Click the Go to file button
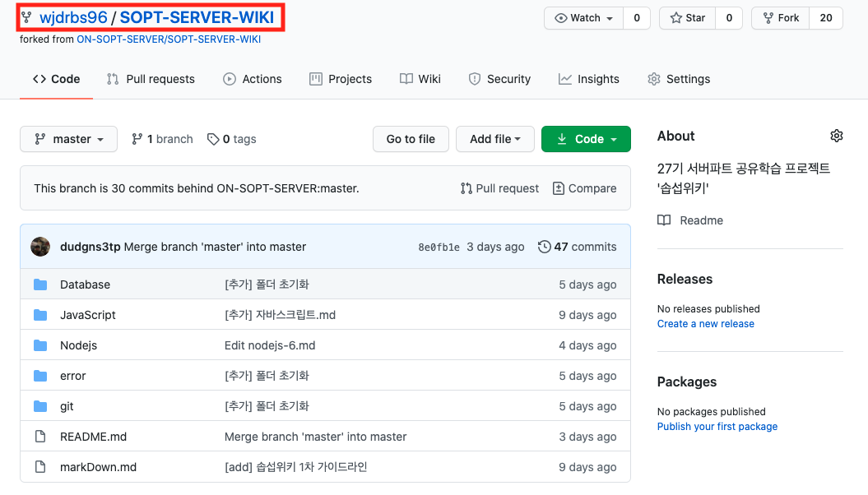 point(411,139)
